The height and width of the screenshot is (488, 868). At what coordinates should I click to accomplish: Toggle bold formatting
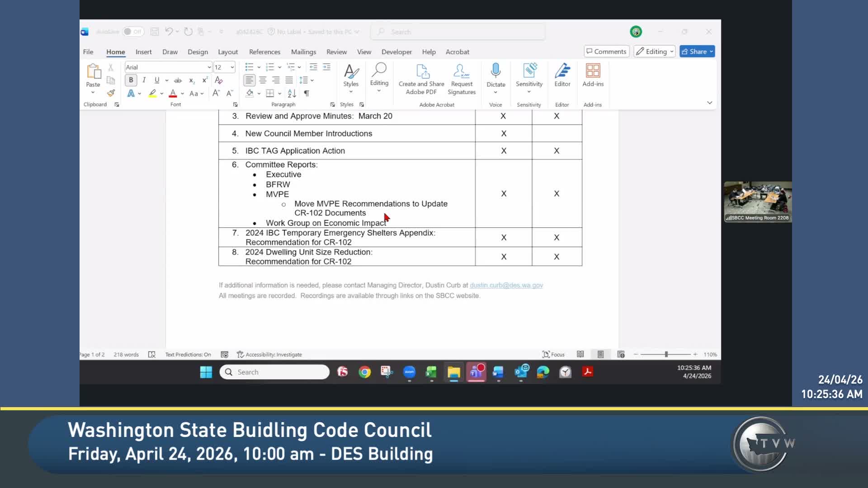[131, 80]
